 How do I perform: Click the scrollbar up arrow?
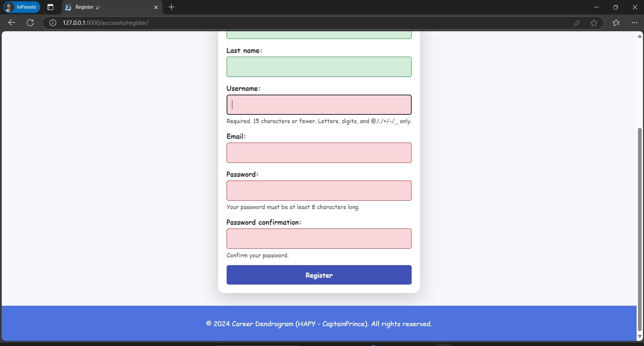[640, 36]
